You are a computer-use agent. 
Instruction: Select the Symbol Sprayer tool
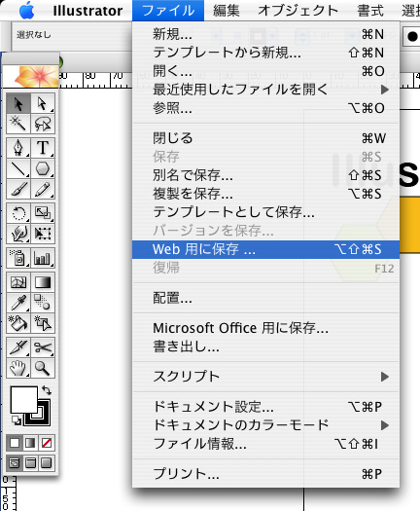(18, 258)
